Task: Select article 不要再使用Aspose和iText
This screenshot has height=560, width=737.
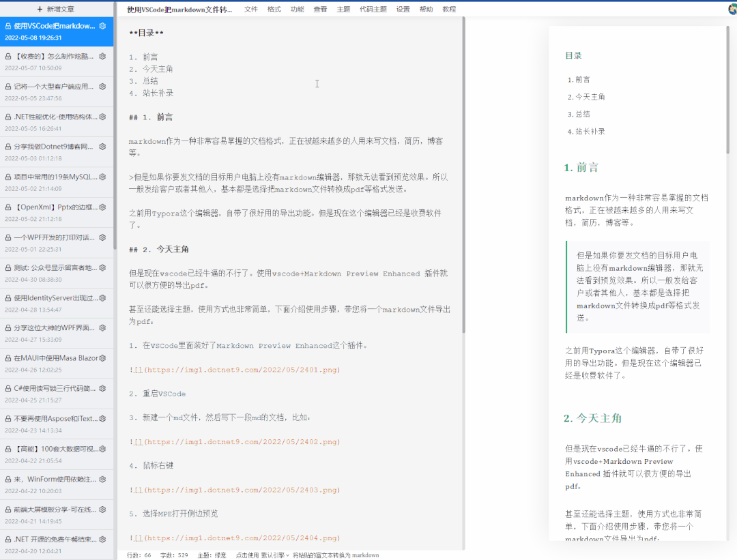Action: (x=57, y=424)
